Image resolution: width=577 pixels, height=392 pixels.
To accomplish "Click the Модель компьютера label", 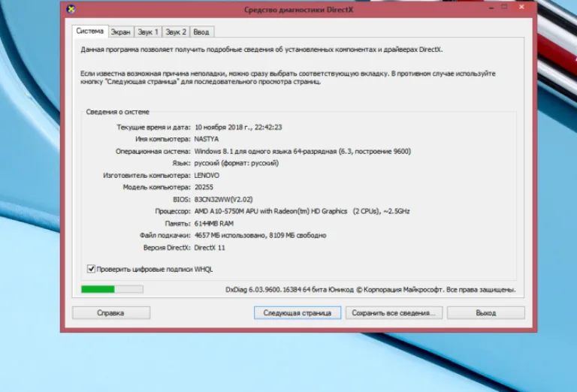I will [x=157, y=187].
